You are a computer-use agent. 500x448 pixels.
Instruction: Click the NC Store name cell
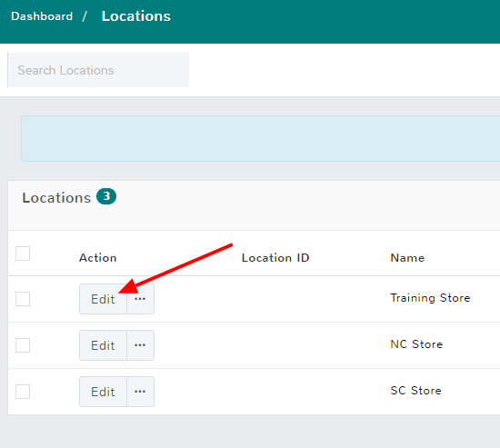pos(416,344)
